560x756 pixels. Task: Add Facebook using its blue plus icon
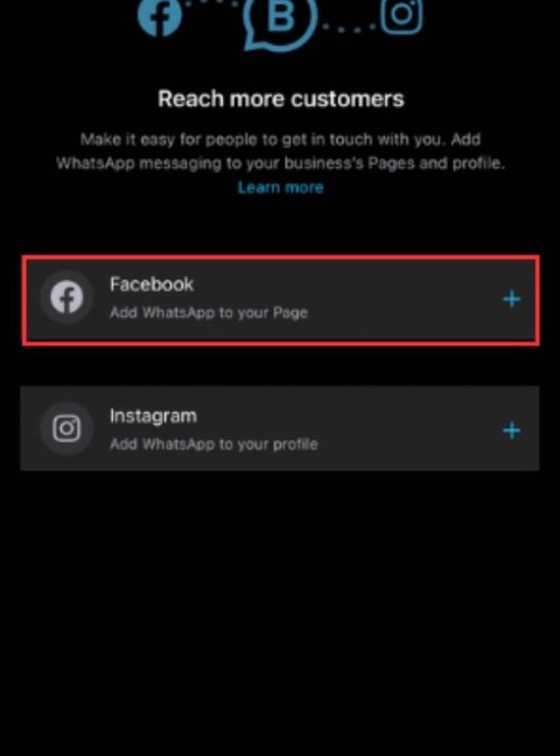pos(511,299)
